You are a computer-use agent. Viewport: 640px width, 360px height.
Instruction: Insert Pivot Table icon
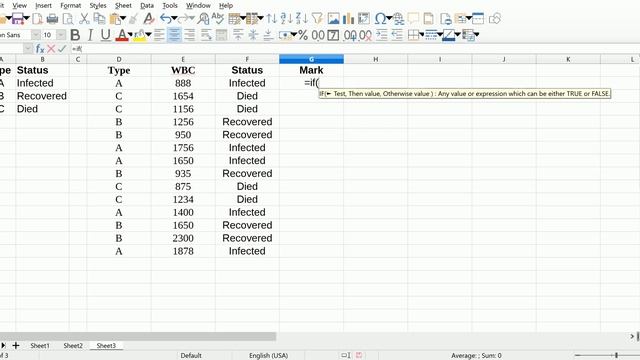(x=363, y=19)
